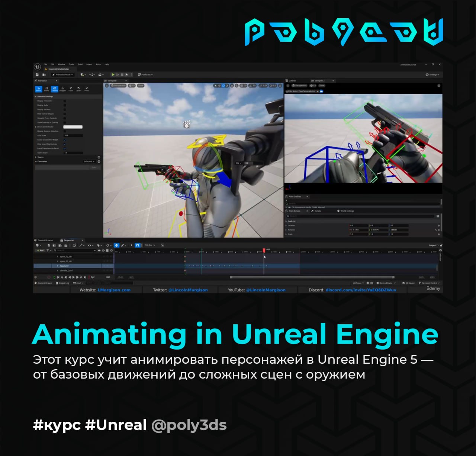This screenshot has width=476, height=456.
Task: Enable Display Axes on Selection checkbox
Action: coord(65,131)
